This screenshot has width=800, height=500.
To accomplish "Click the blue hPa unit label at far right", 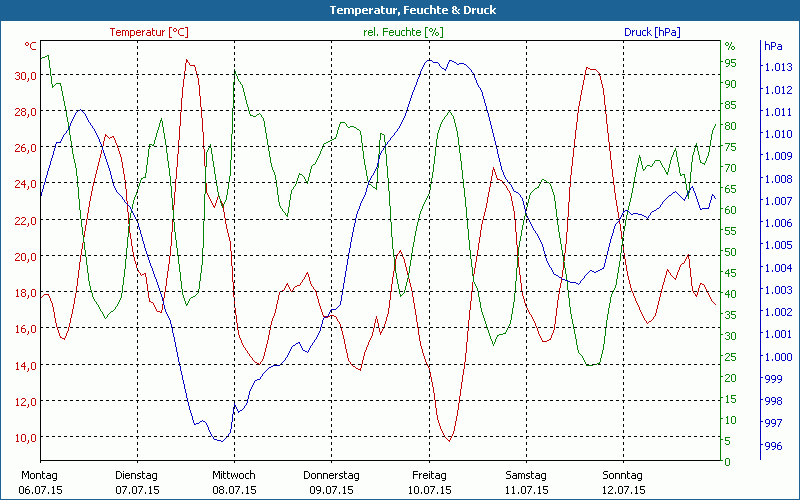I will click(x=773, y=47).
